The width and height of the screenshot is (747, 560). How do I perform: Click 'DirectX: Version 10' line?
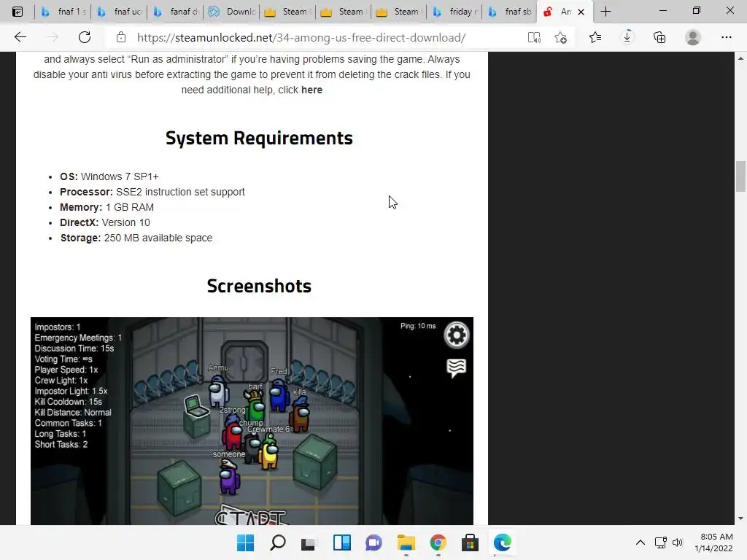(x=105, y=222)
